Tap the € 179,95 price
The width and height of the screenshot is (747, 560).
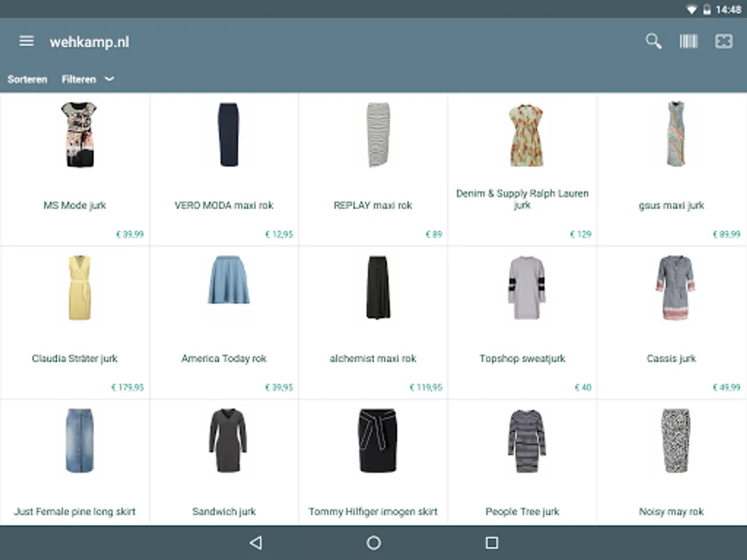point(128,388)
